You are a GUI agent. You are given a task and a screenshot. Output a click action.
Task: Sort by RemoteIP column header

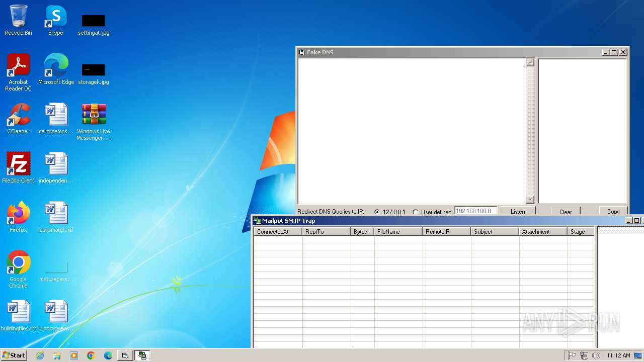point(447,231)
